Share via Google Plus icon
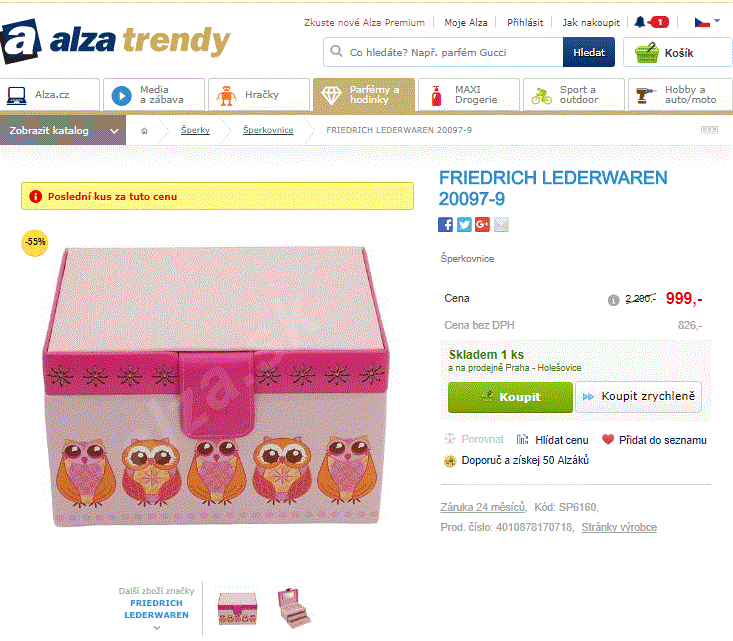The height and width of the screenshot is (641, 733). tap(482, 225)
